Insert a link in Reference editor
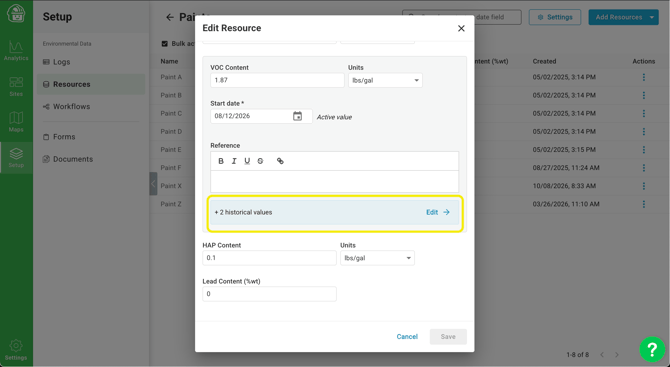The height and width of the screenshot is (367, 670). (x=280, y=161)
